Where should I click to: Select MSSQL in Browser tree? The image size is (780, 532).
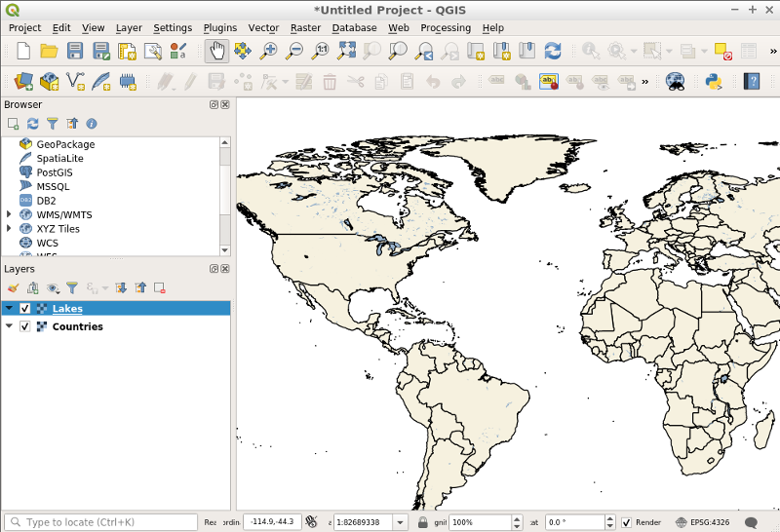pos(53,186)
